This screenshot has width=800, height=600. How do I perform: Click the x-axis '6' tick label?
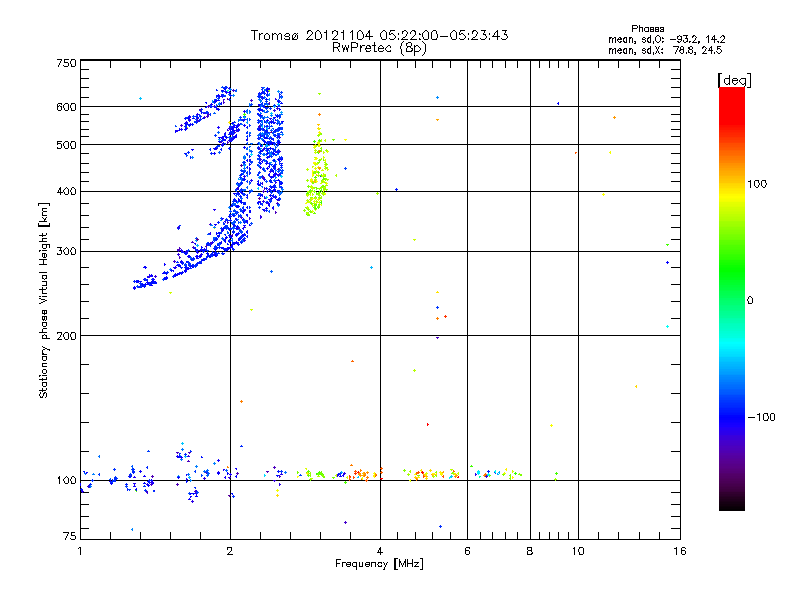pos(467,551)
